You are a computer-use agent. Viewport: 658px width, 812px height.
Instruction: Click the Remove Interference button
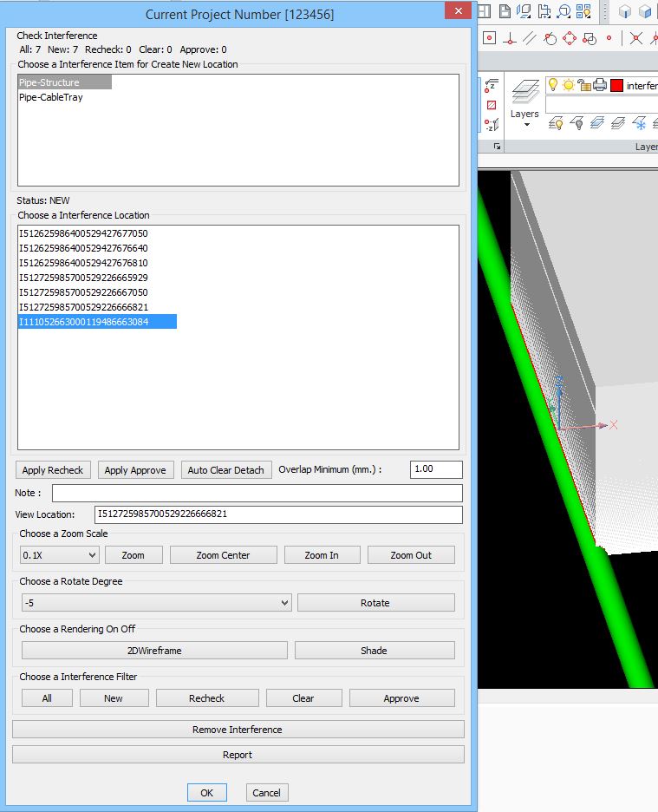(x=238, y=730)
